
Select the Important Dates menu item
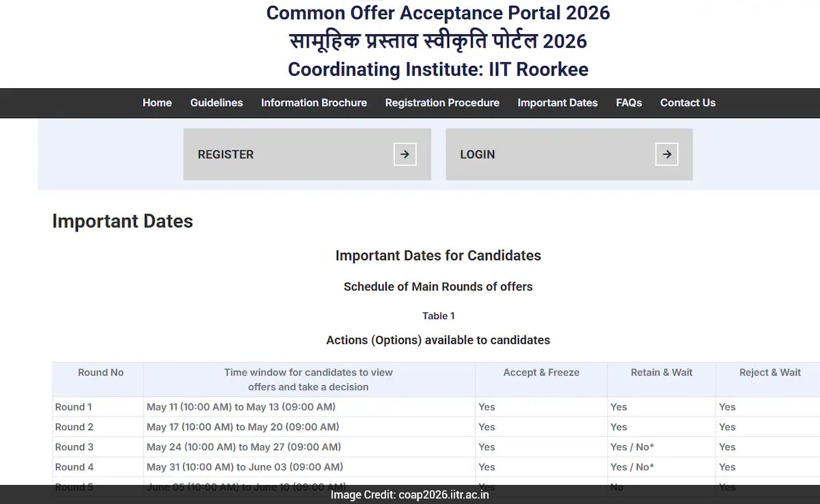point(558,102)
